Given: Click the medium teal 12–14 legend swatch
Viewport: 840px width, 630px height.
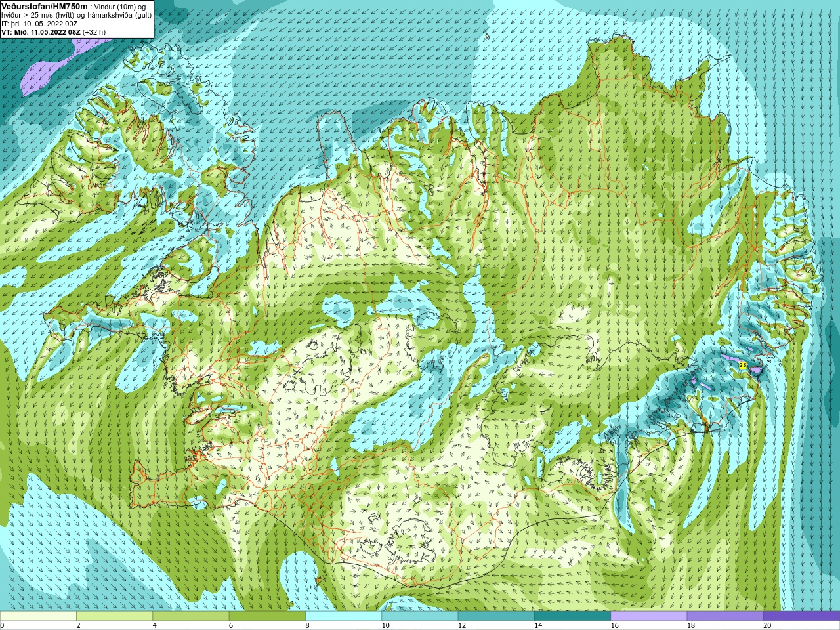Looking at the screenshot, I should [x=496, y=616].
